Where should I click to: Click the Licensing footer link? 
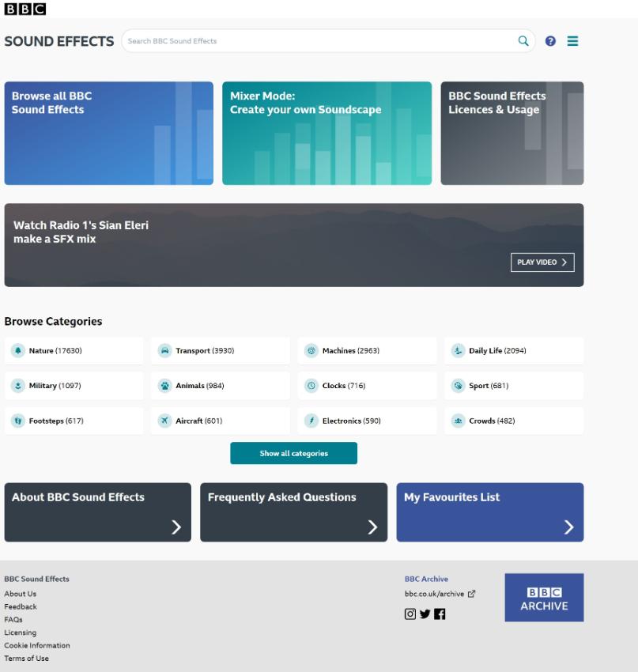pos(20,632)
